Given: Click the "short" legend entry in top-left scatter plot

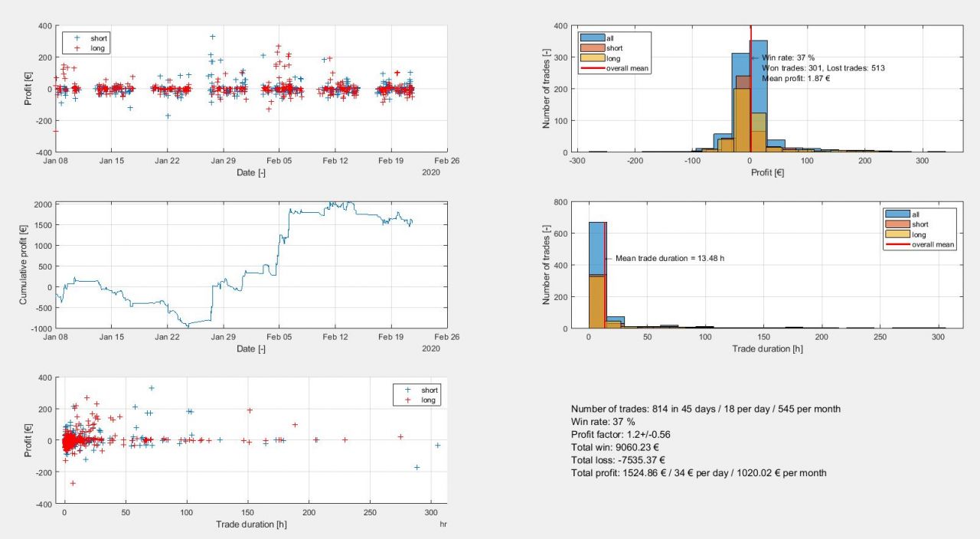Looking at the screenshot, I should click(x=98, y=37).
